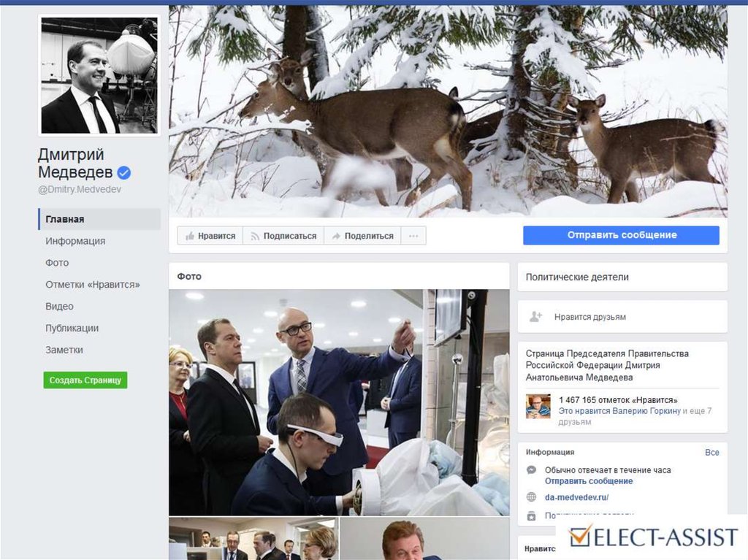
Task: Open the large photo of men in suits
Action: click(339, 402)
